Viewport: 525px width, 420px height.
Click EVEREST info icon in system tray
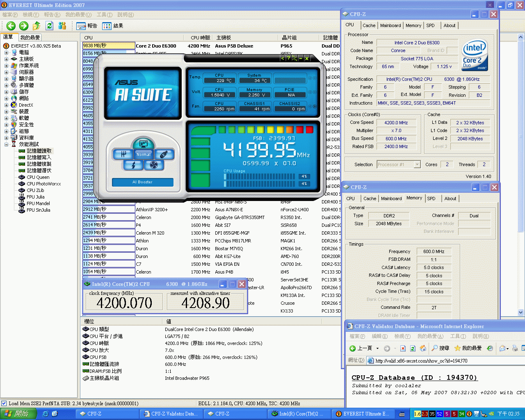coord(469,414)
